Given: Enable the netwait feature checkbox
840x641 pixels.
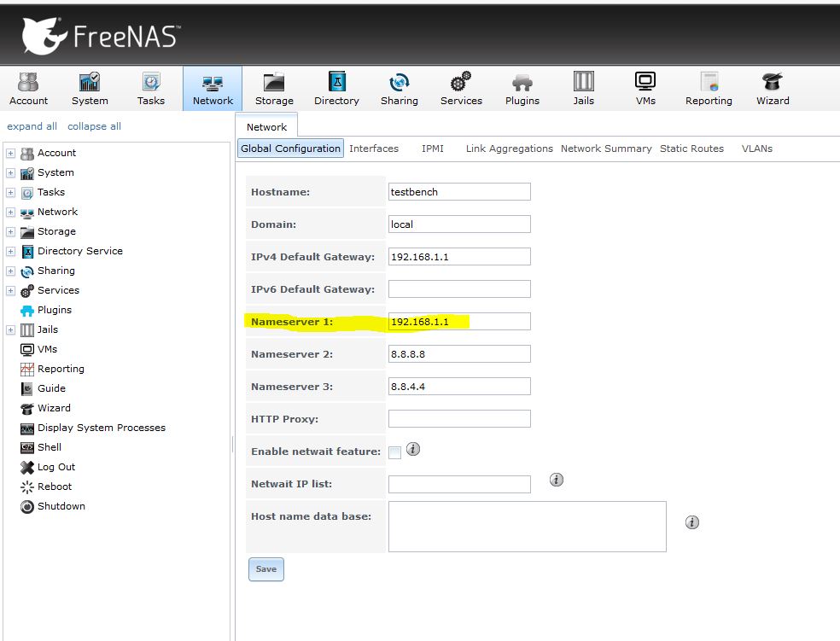Looking at the screenshot, I should [x=395, y=452].
